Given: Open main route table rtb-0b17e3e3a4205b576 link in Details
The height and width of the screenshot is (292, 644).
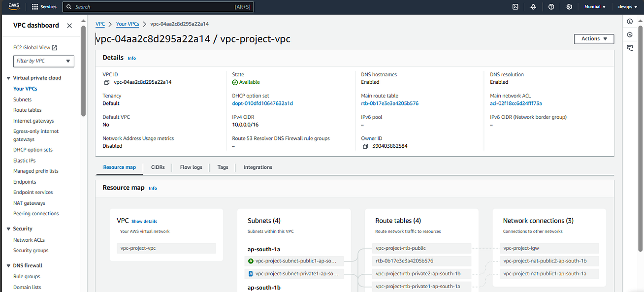Looking at the screenshot, I should (389, 103).
